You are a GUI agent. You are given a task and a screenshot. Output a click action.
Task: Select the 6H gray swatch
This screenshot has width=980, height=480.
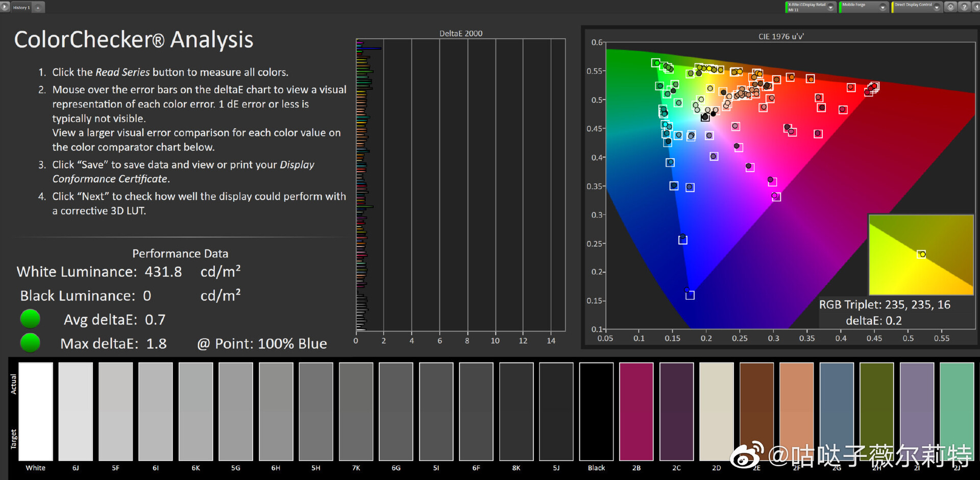click(276, 412)
